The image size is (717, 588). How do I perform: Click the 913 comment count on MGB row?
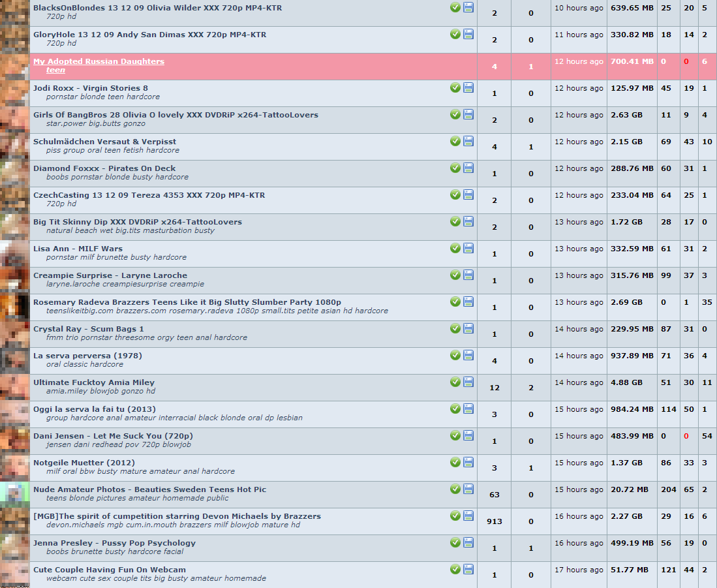click(x=494, y=521)
